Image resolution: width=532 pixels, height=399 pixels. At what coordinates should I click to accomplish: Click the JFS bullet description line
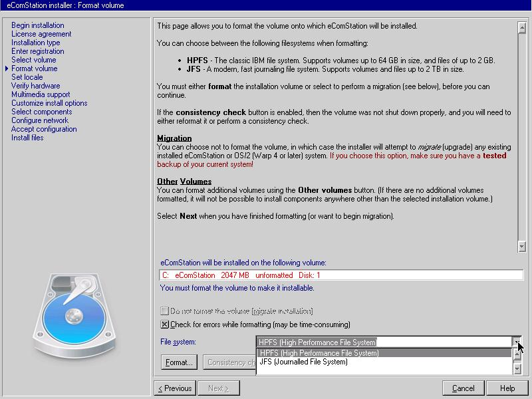point(325,69)
